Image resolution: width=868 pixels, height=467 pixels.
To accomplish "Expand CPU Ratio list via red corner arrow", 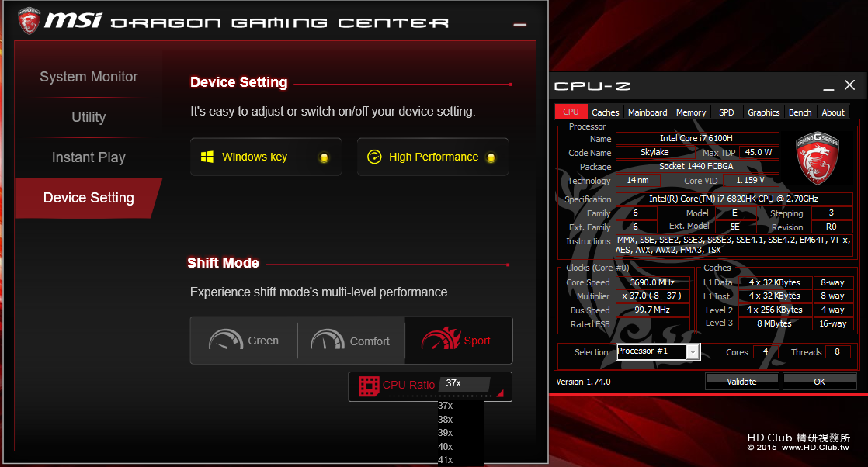I will (x=500, y=393).
